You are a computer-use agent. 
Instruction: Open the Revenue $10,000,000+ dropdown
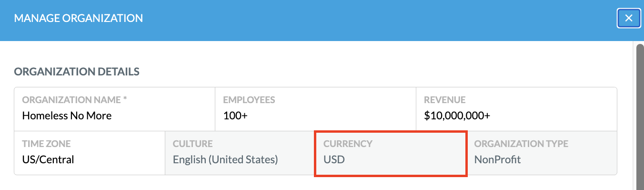[516, 109]
